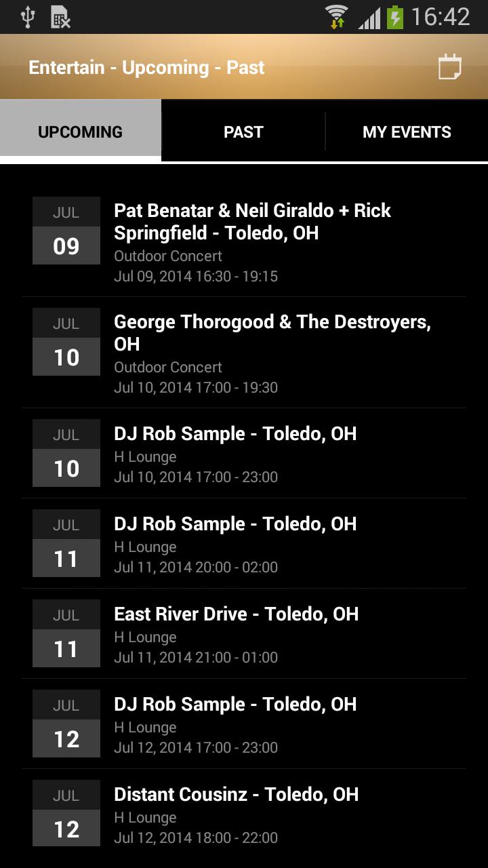Tap the Jul 09 date badge

(x=66, y=231)
